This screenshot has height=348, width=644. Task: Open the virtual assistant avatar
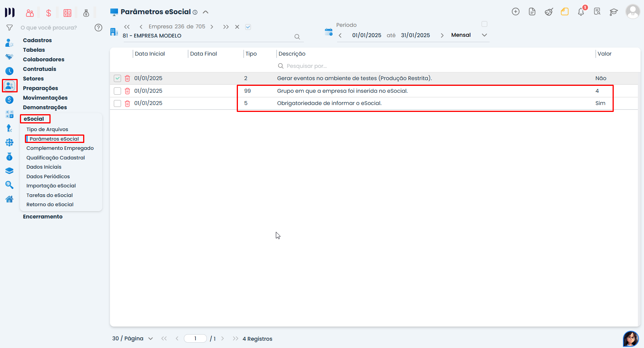click(631, 339)
